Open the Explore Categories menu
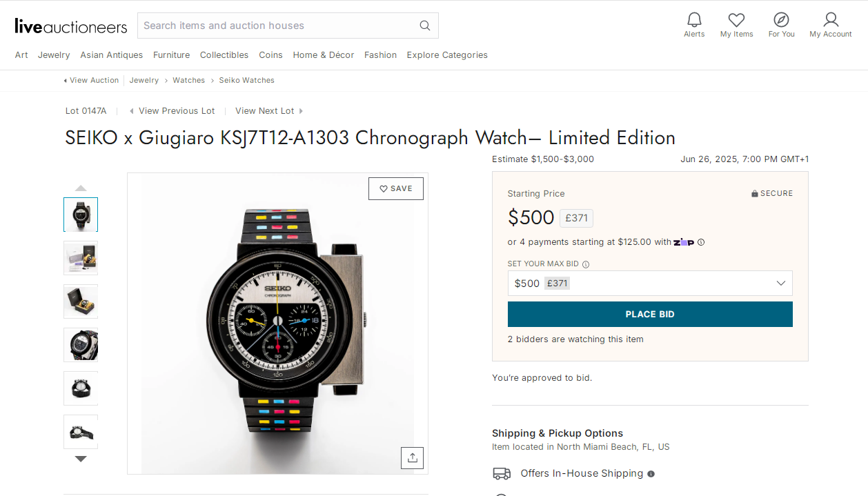The width and height of the screenshot is (868, 496). (x=446, y=54)
